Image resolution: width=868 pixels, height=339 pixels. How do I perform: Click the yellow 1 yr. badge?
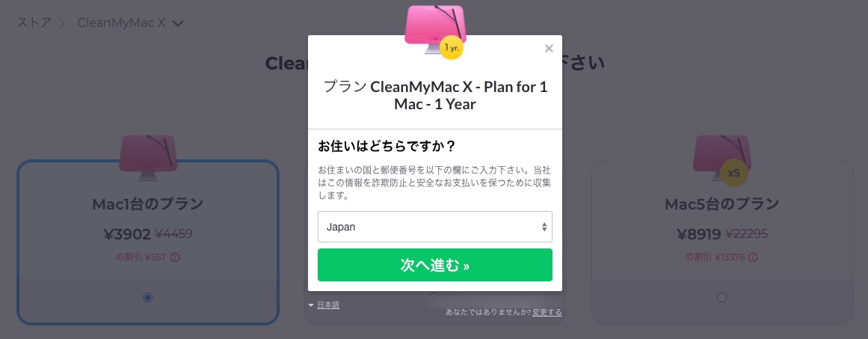[452, 48]
